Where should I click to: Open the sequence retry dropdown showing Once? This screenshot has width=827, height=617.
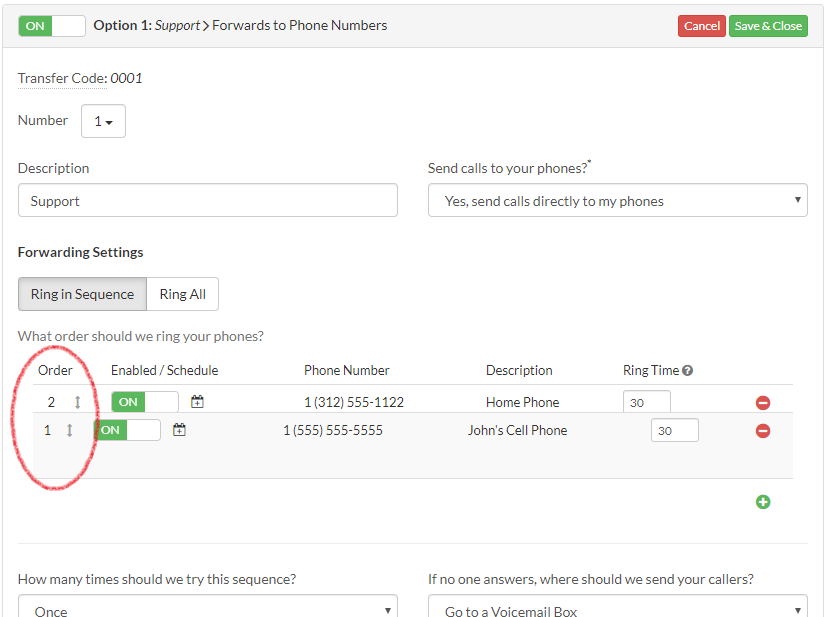[x=207, y=608]
